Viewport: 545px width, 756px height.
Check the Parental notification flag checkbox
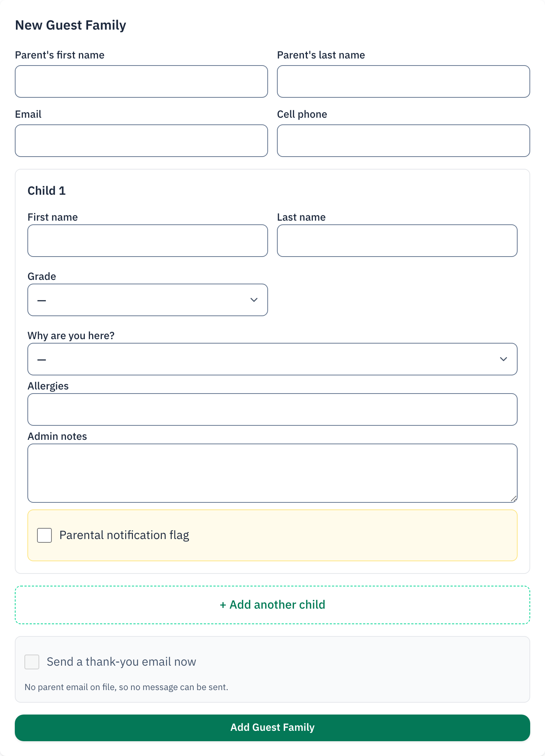tap(44, 535)
